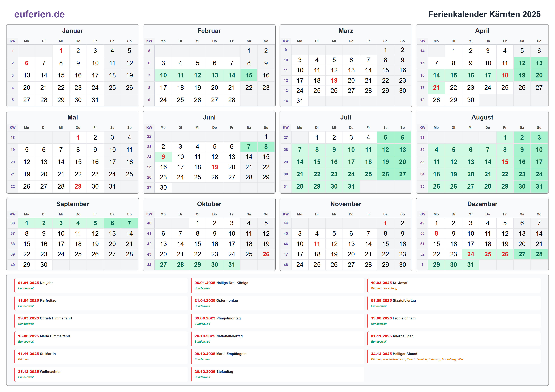Screen dimensions: 555x392
Task: Click green date 31 in August
Action: [539, 187]
